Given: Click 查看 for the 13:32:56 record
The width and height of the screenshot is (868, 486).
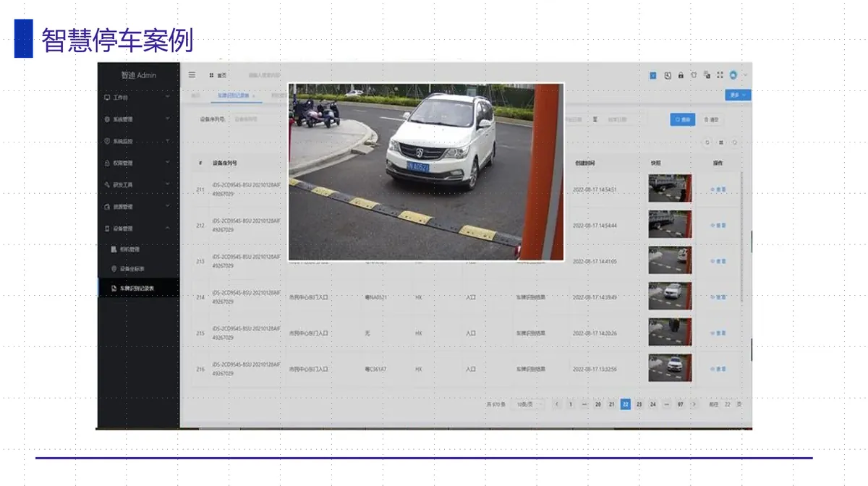Looking at the screenshot, I should 718,369.
